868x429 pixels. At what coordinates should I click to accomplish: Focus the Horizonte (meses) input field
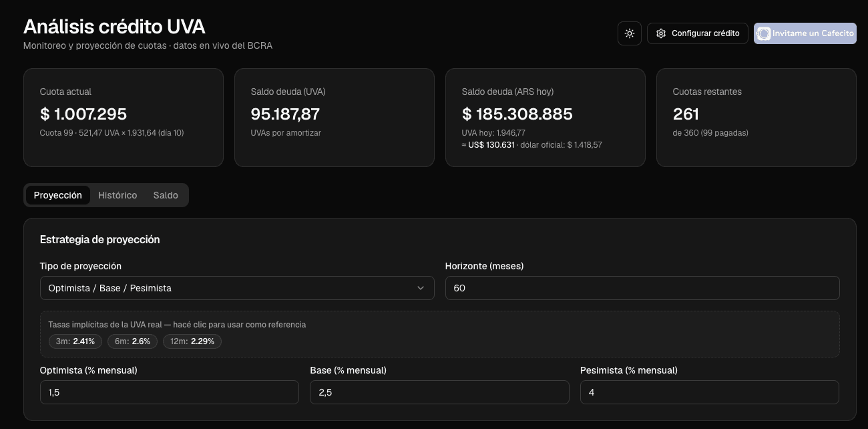[x=642, y=288]
